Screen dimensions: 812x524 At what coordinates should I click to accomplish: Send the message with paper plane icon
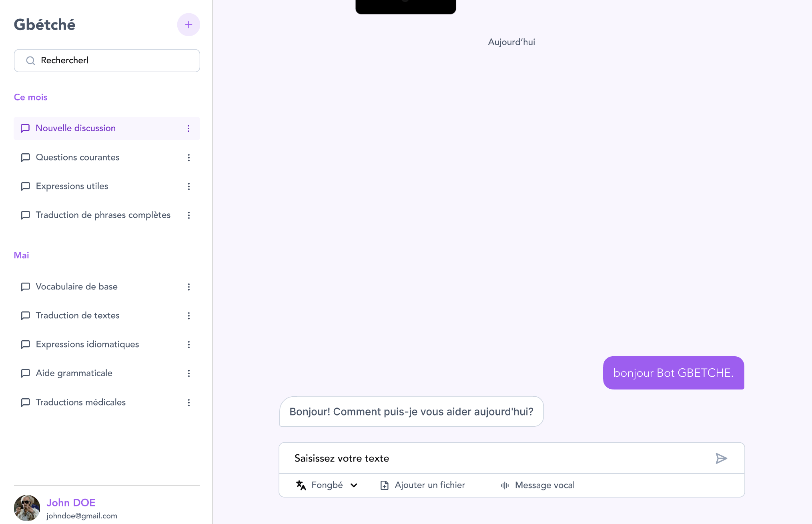(721, 458)
